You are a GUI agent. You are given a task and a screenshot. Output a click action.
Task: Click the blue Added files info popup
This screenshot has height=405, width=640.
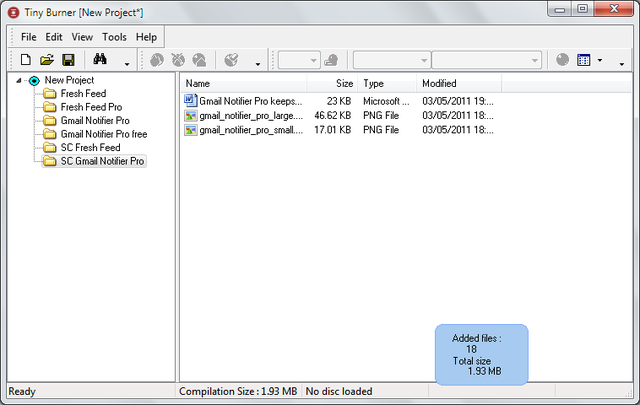482,355
